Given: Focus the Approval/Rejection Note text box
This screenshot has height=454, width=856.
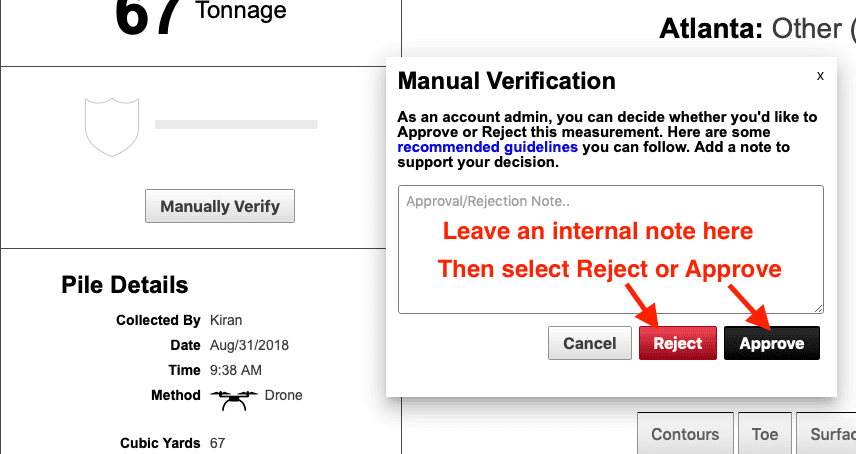Looking at the screenshot, I should (x=610, y=249).
